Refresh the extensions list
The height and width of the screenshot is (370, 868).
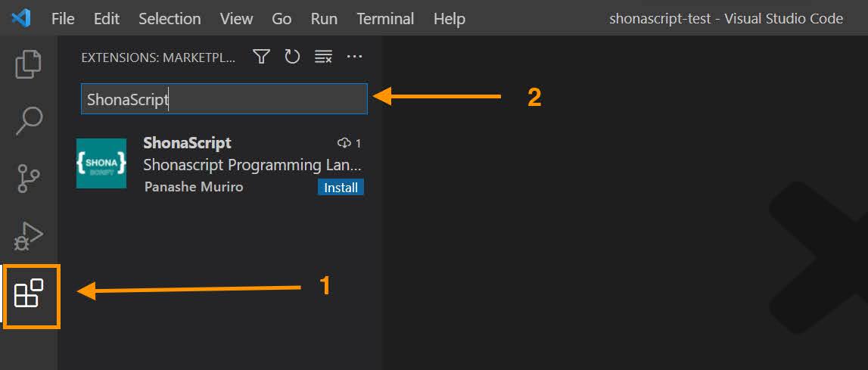pyautogui.click(x=292, y=57)
